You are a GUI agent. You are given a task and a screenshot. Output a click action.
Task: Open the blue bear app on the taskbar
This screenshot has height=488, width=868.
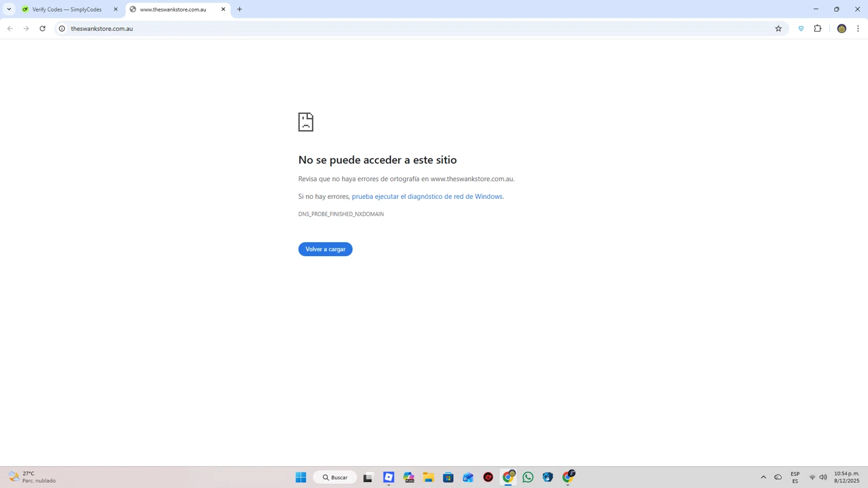tap(548, 477)
